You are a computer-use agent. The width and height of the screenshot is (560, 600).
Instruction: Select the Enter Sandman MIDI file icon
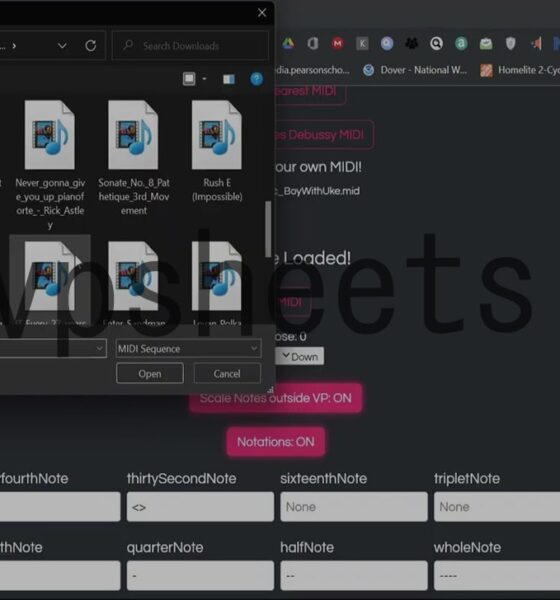[x=133, y=276]
